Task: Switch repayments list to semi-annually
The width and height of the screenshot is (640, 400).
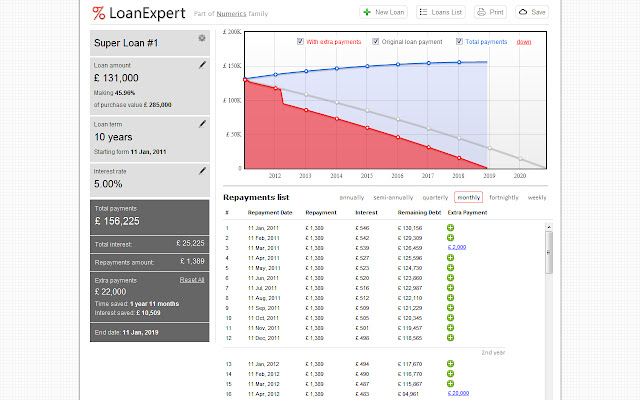Action: coord(393,198)
